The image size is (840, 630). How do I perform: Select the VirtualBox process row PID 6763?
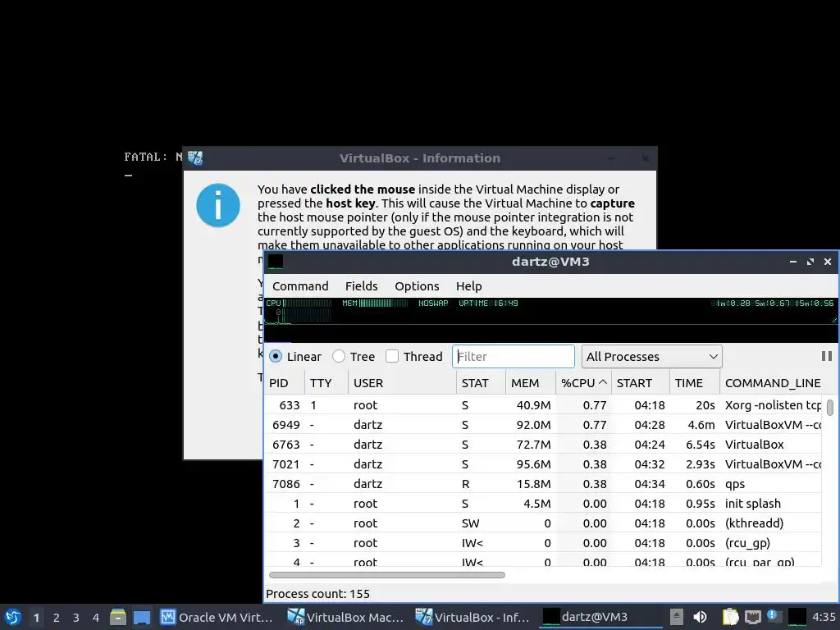click(x=543, y=445)
